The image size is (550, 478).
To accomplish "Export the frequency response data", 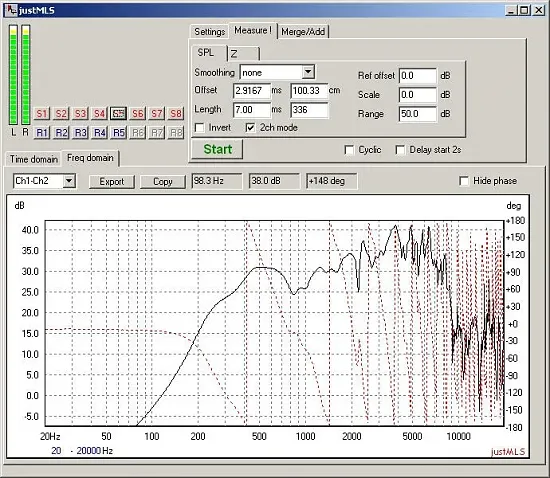I will click(112, 182).
